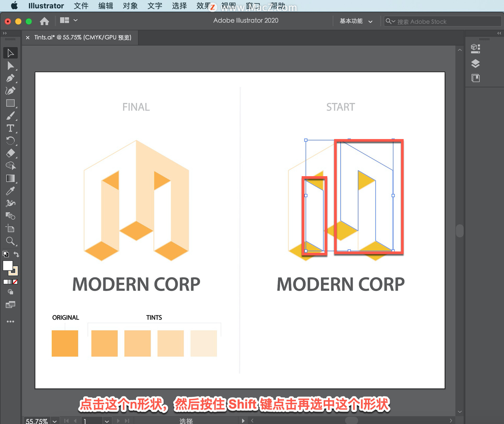Open the Libraries panel icon
The image size is (504, 424).
[475, 78]
